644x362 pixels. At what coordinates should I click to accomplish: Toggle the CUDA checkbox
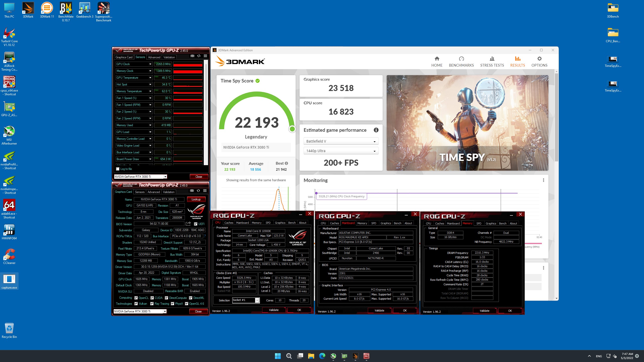[x=152, y=298]
